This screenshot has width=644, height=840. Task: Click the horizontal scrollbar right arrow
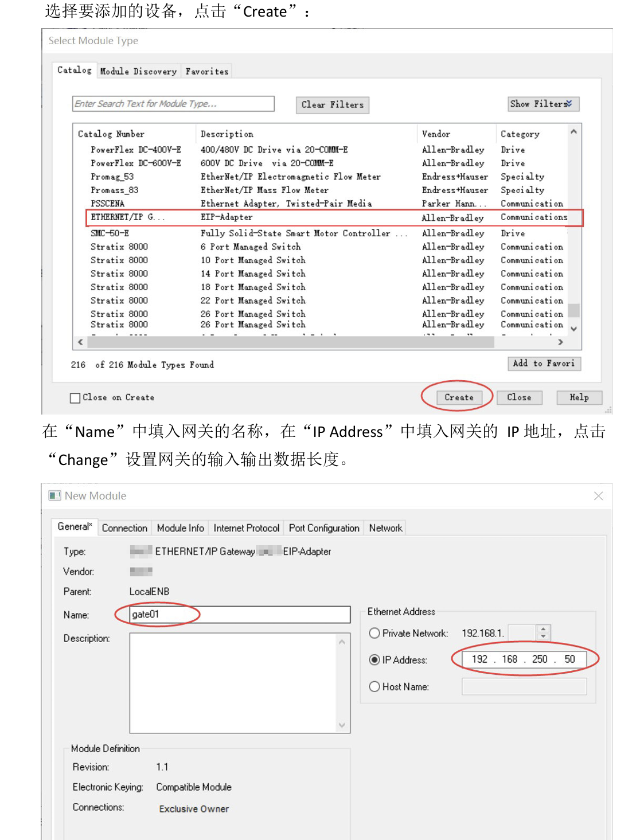[x=560, y=341]
